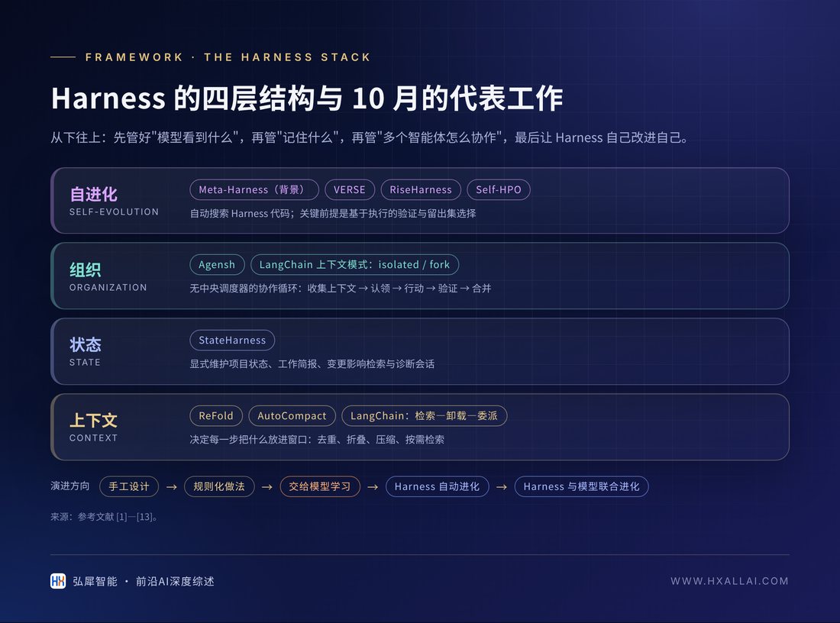
Task: Click the 弘犀智能 brand name
Action: [x=95, y=581]
